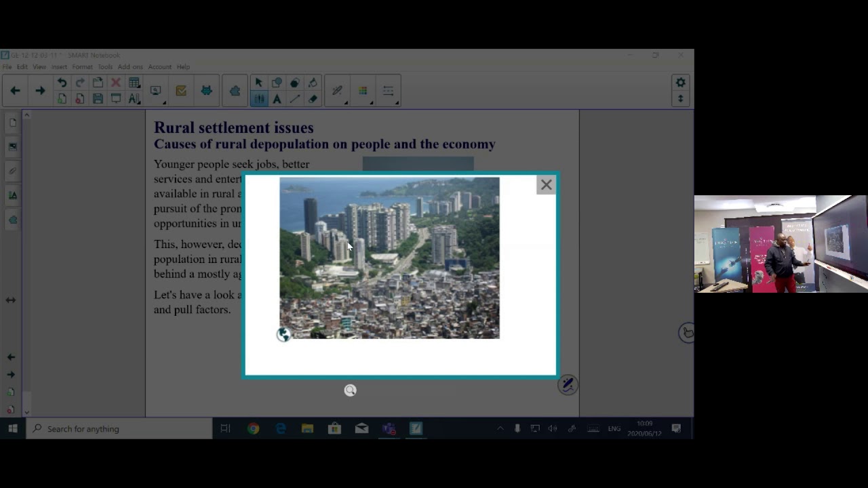Open the Attachments paperclip tab

coord(12,171)
